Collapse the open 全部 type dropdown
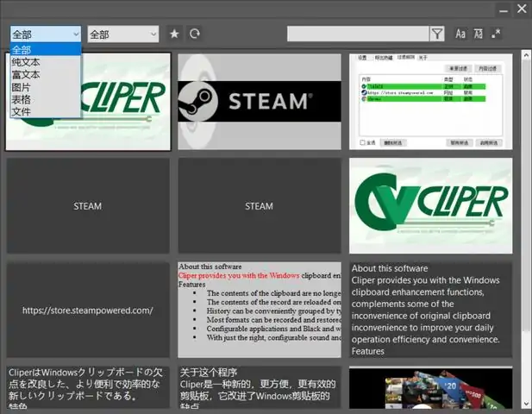The width and height of the screenshot is (532, 414). point(76,34)
